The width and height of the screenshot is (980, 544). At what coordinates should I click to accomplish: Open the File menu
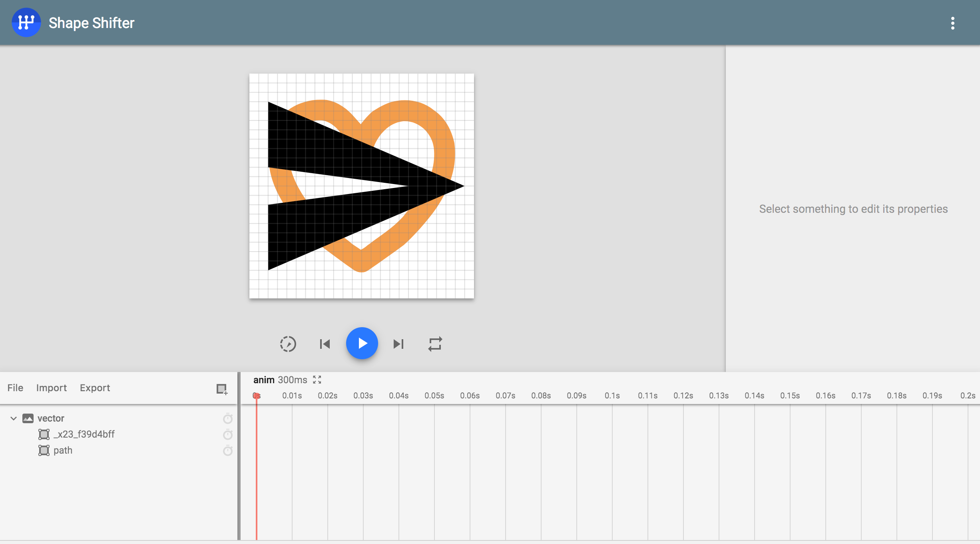pyautogui.click(x=15, y=388)
